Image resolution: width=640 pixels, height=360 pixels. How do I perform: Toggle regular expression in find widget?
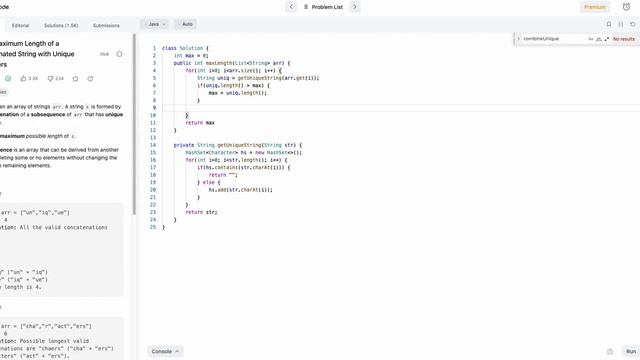[x=607, y=39]
